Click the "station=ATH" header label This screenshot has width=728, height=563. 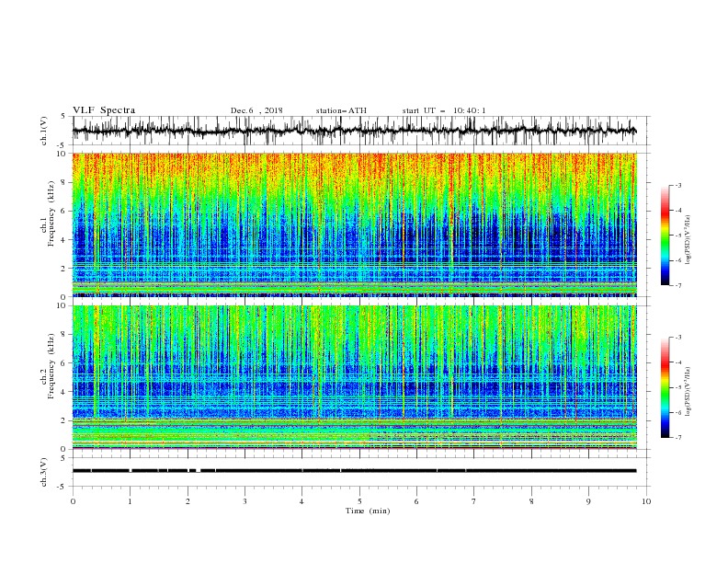point(341,110)
